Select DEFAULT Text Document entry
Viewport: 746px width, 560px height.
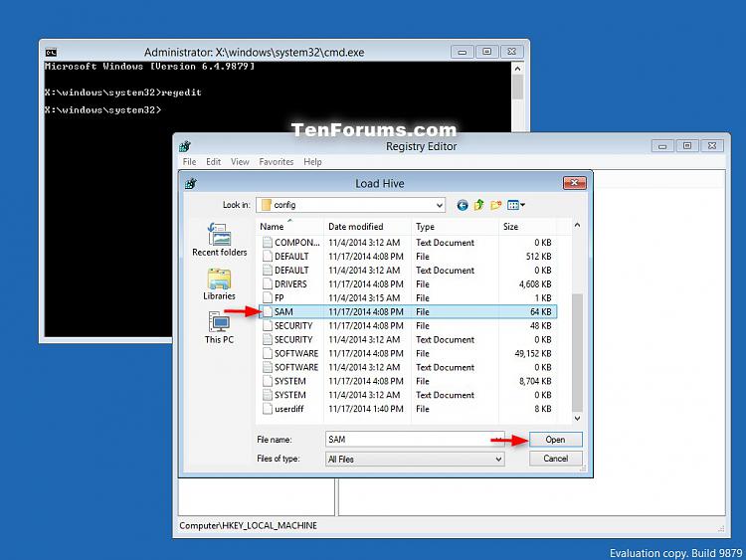tap(408, 271)
